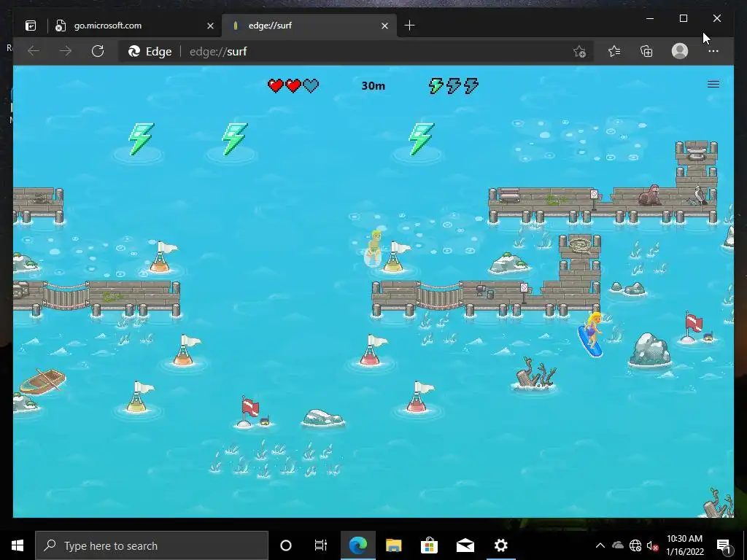Open Cortana circle icon in taskbar
Screen dimensions: 747x560
click(x=285, y=545)
